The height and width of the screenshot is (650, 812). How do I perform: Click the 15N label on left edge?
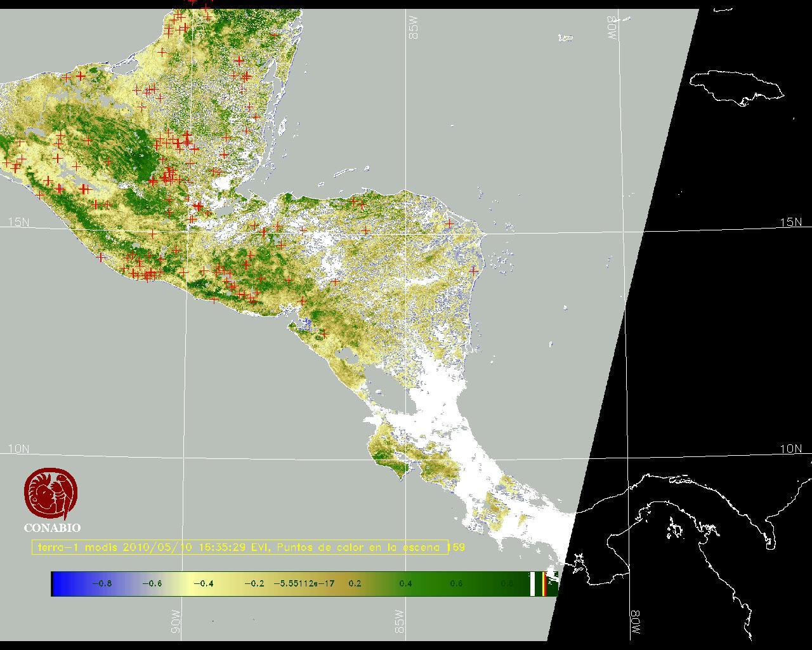[18, 222]
